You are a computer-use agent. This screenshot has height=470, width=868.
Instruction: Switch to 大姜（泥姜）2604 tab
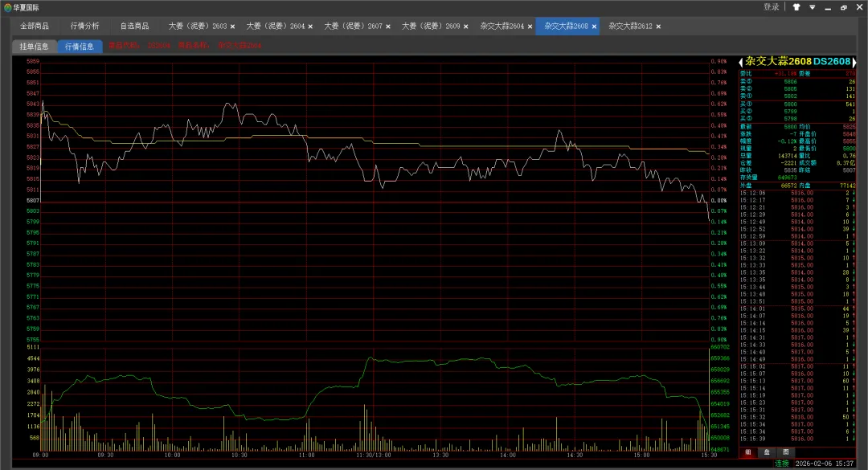pyautogui.click(x=275, y=26)
